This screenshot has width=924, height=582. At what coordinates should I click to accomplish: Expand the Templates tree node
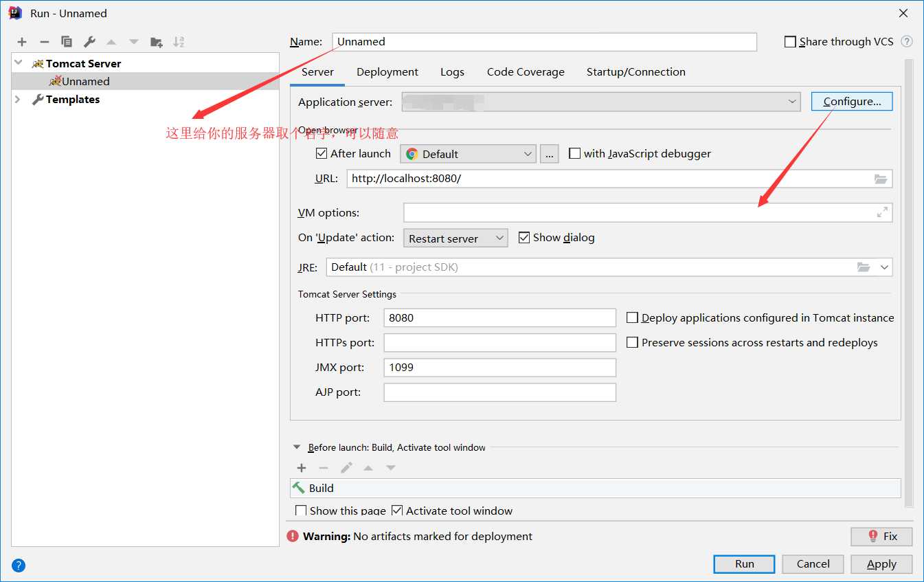pos(18,100)
